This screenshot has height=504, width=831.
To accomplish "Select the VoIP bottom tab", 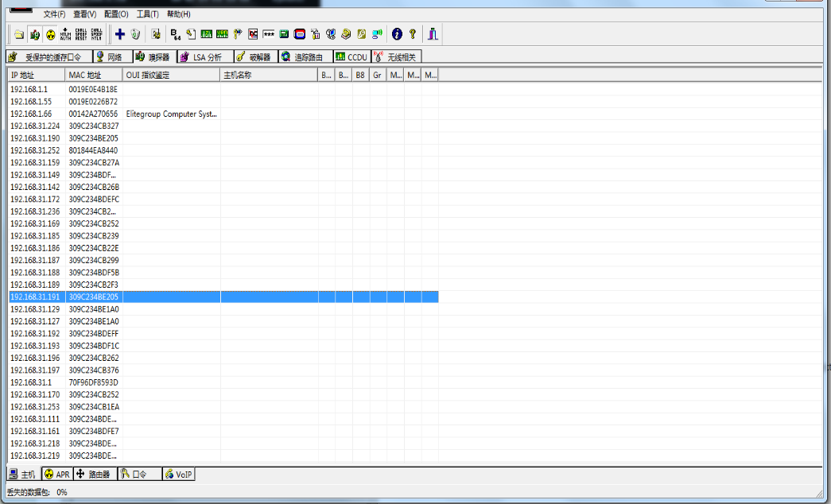I will coord(179,475).
